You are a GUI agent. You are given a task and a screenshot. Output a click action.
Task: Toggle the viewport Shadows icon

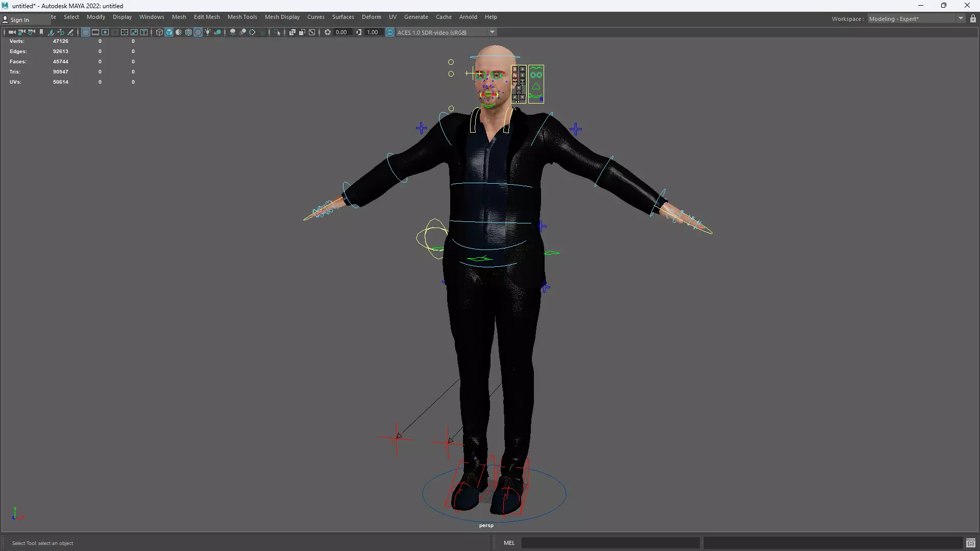point(217,32)
